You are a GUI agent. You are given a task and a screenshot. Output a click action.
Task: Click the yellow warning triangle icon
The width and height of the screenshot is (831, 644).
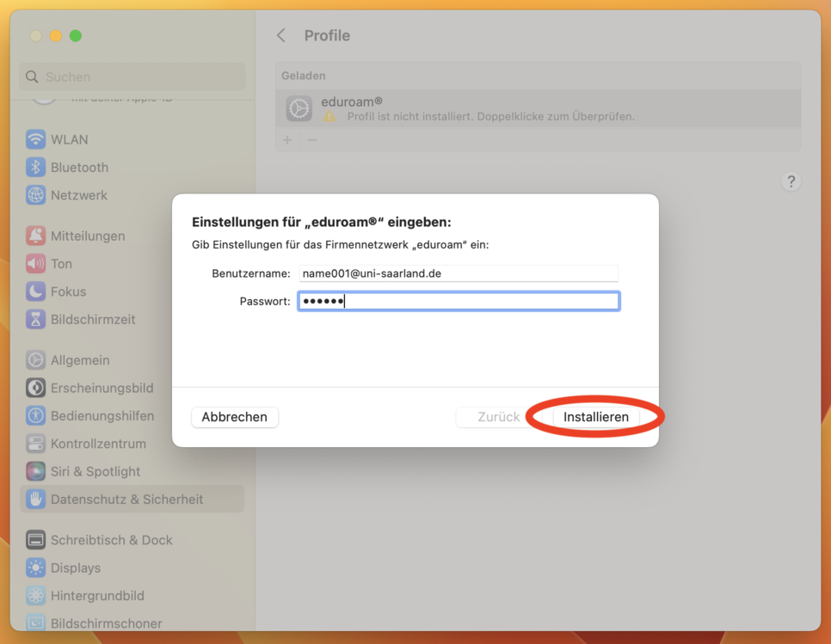pos(329,116)
